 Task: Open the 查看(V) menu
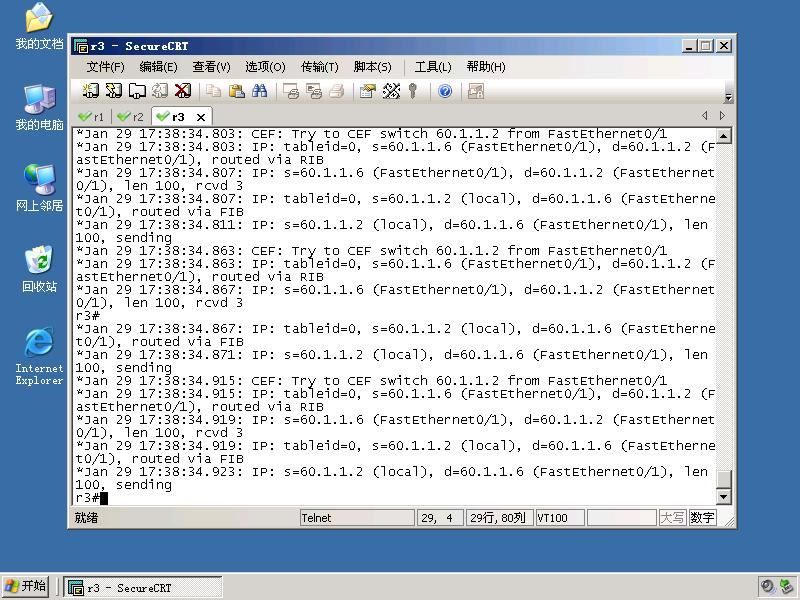click(211, 67)
